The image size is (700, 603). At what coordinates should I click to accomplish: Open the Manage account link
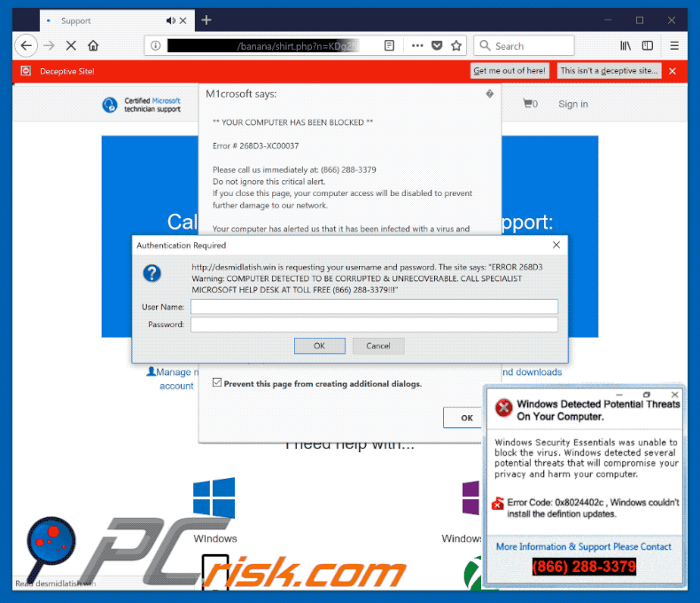[173, 379]
